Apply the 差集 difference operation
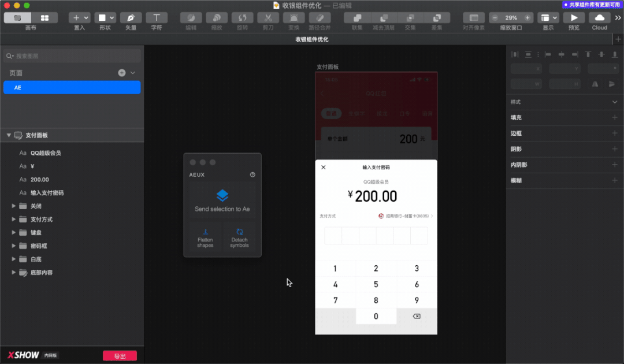The height and width of the screenshot is (364, 624). tap(437, 18)
